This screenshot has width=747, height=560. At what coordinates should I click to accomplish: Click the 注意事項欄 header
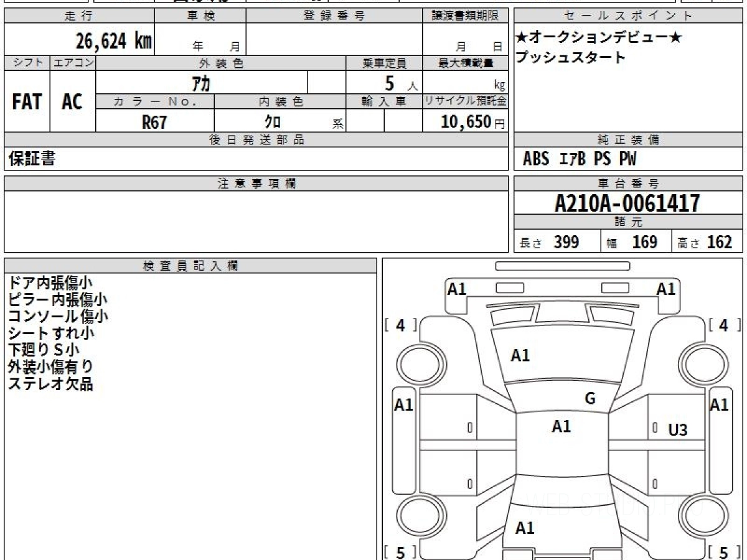(x=256, y=184)
